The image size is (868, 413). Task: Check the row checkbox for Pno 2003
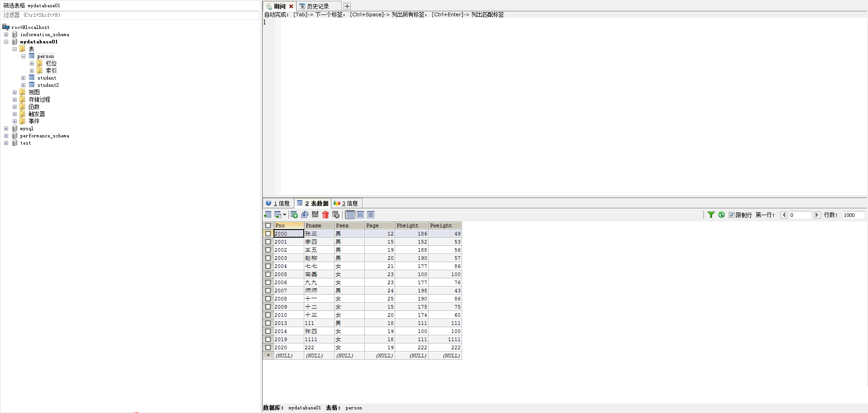point(268,258)
